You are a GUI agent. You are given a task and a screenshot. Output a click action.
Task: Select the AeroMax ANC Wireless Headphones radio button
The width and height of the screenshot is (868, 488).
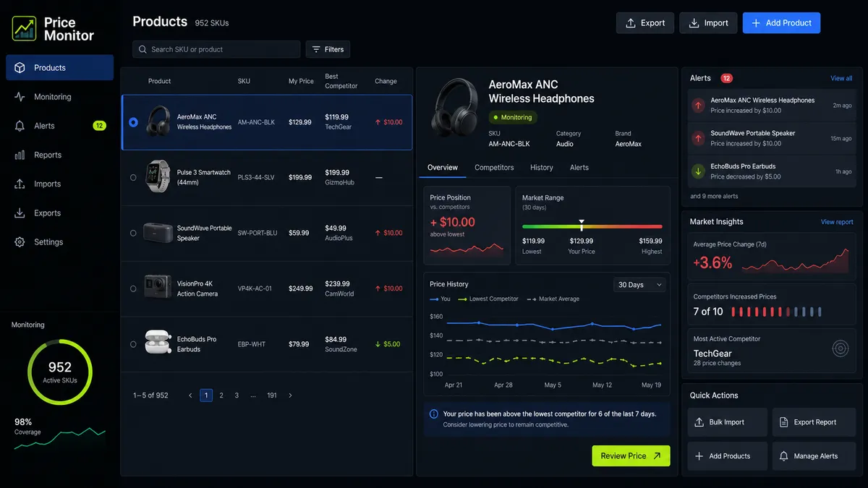[133, 122]
